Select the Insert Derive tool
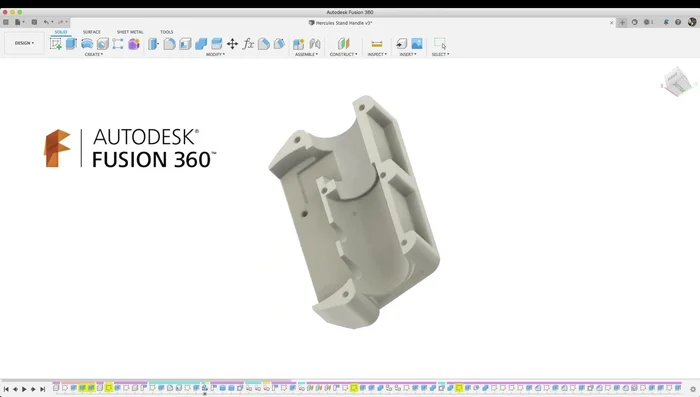This screenshot has height=397, width=700. point(401,44)
